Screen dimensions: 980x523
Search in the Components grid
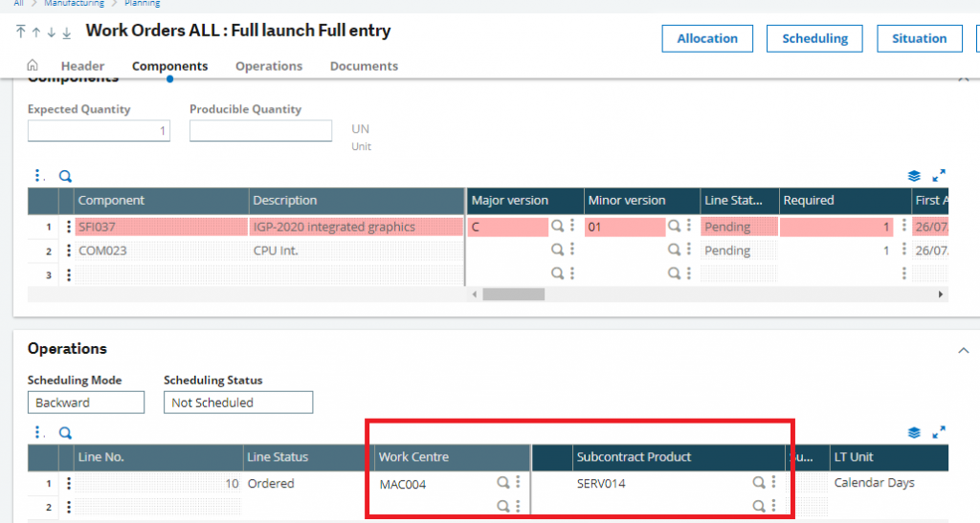[65, 176]
